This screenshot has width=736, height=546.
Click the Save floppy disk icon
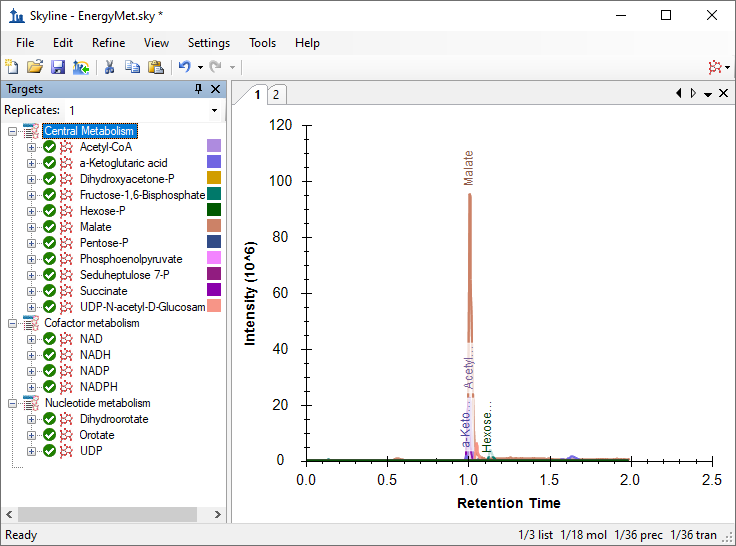click(x=58, y=67)
